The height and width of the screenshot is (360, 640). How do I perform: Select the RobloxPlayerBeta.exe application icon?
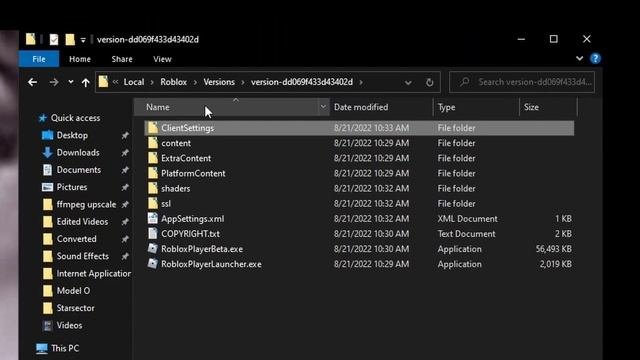(153, 249)
